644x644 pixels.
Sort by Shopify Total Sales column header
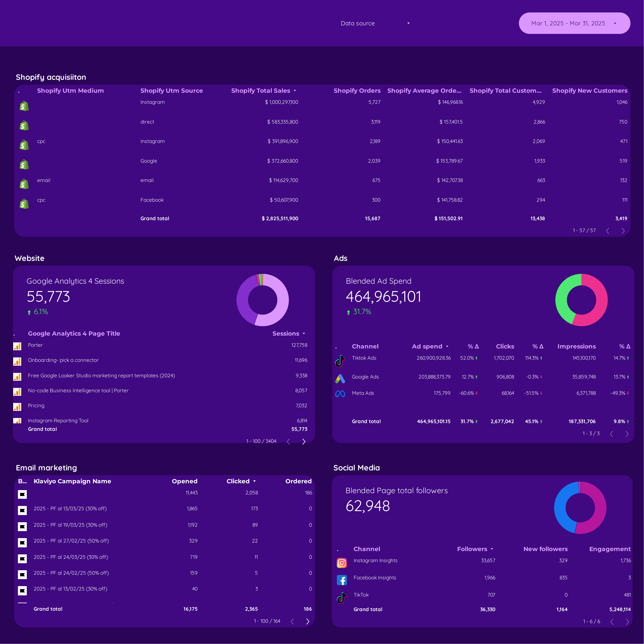pos(261,91)
